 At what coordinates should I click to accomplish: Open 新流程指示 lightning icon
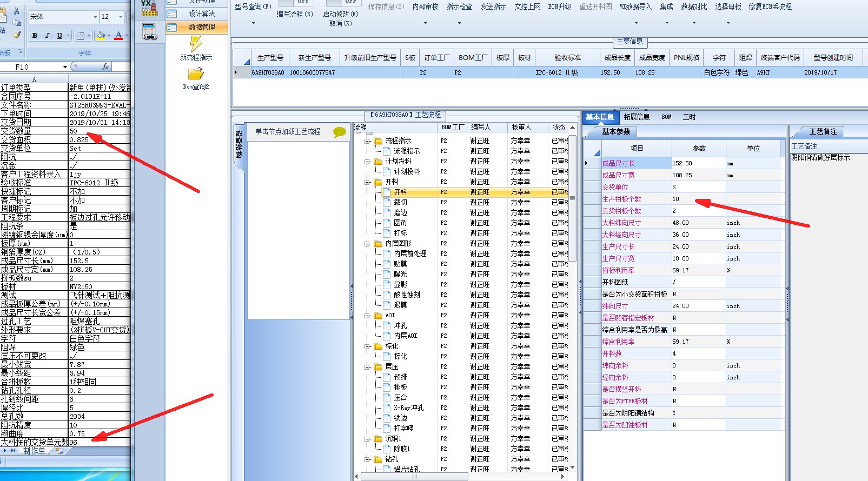coord(196,44)
